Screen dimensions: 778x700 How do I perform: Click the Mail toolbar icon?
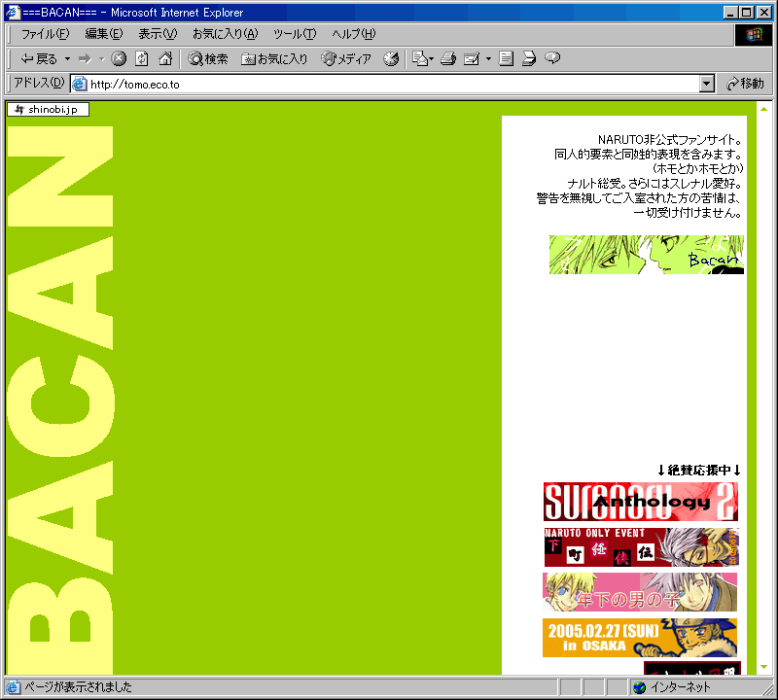coord(420,59)
